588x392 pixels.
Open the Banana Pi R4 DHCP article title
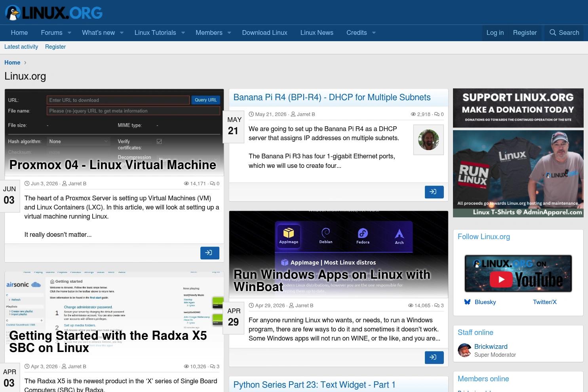(x=332, y=97)
